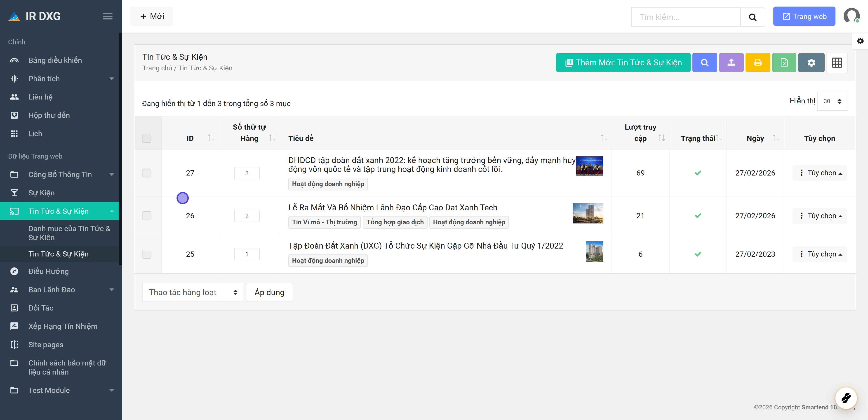This screenshot has height=420, width=868.
Task: Sort by Tiêu đề column
Action: click(604, 138)
